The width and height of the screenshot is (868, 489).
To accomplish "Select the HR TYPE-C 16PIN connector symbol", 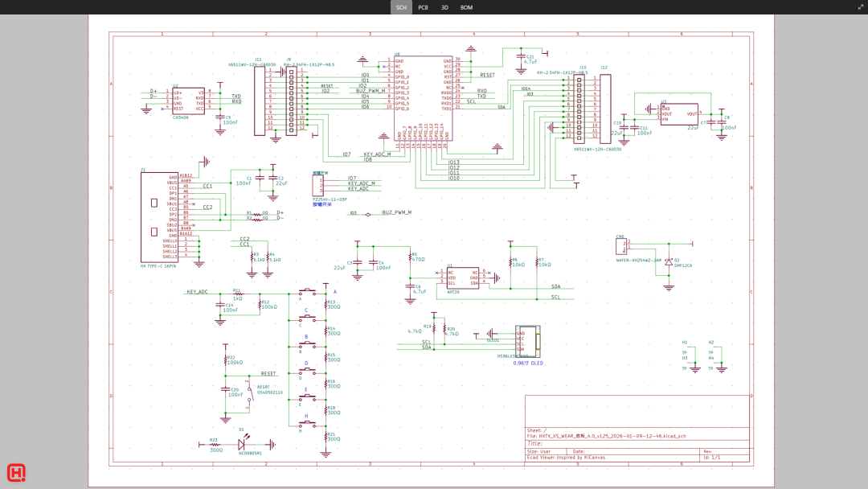I will tap(159, 217).
